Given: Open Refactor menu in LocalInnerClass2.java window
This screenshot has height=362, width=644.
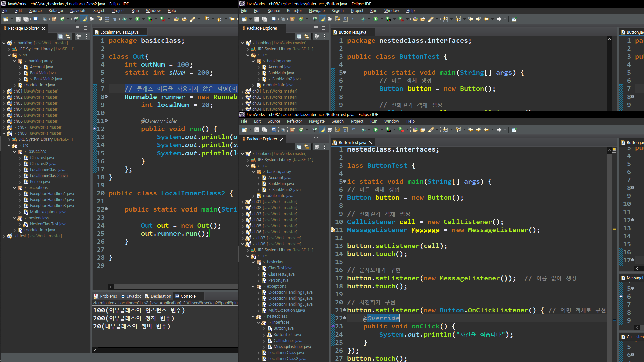Looking at the screenshot, I should [56, 11].
